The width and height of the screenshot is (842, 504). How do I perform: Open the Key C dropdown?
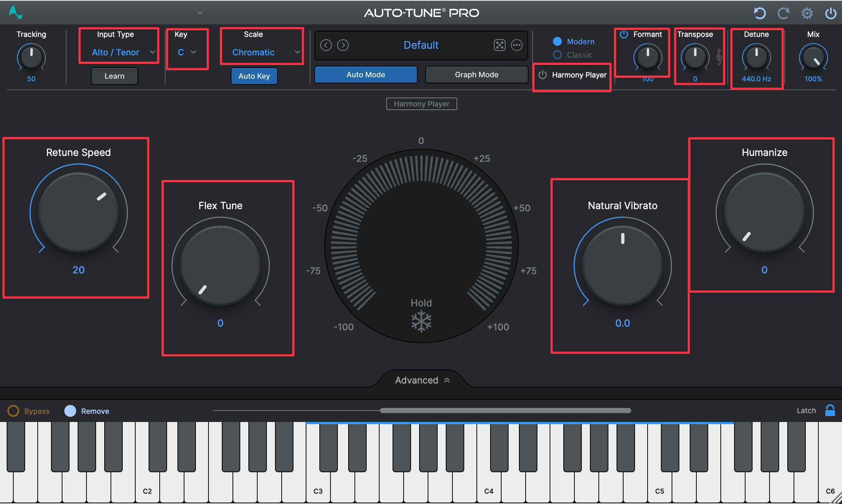tap(187, 52)
